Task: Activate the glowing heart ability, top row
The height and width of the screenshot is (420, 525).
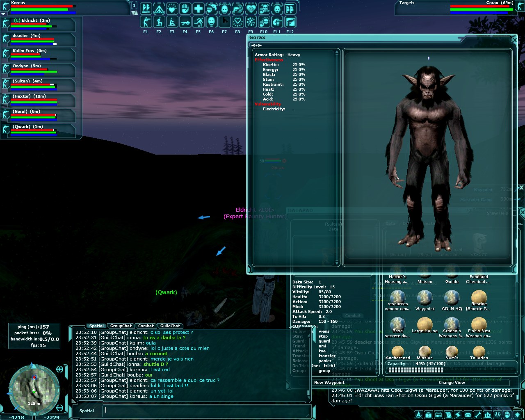Action: click(172, 9)
